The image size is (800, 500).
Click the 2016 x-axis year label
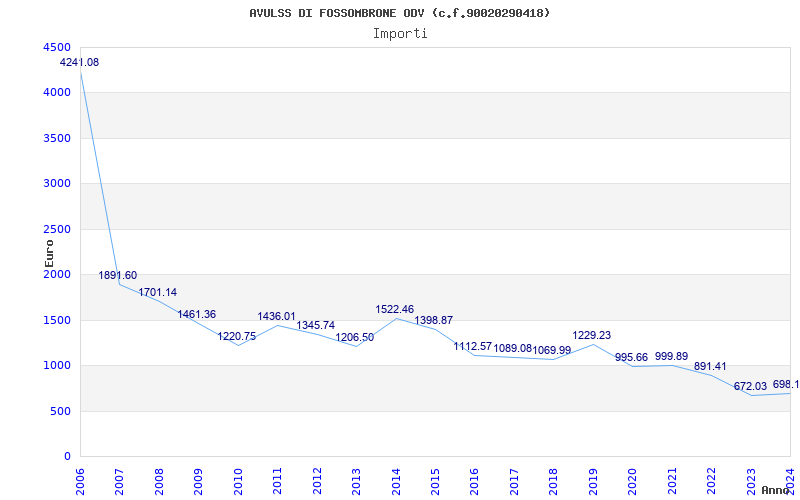click(474, 482)
